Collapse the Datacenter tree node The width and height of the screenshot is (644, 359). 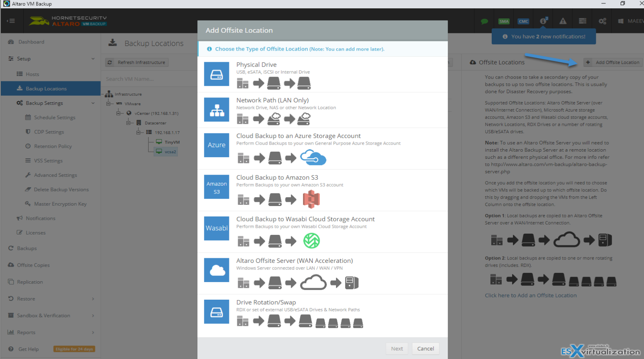coord(128,123)
